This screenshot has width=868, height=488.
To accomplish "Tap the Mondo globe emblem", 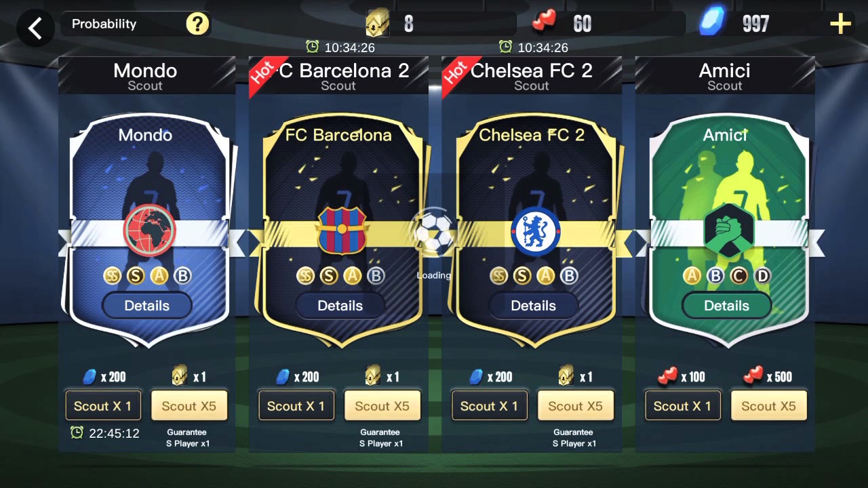I will click(x=149, y=230).
